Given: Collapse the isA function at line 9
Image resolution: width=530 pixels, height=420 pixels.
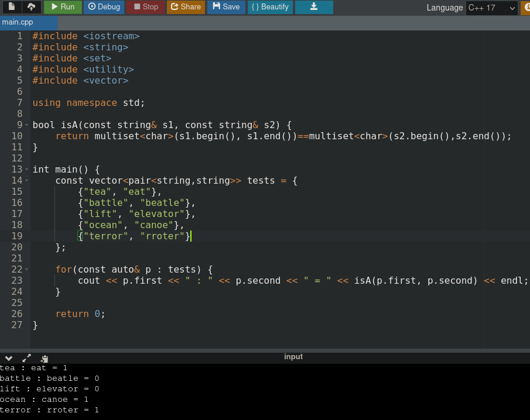Looking at the screenshot, I should 27,125.
